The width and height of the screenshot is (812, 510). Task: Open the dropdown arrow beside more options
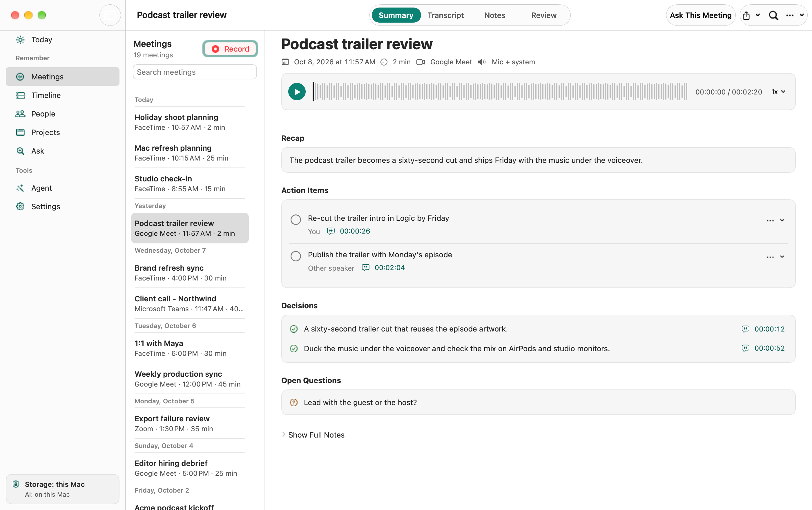tap(802, 15)
